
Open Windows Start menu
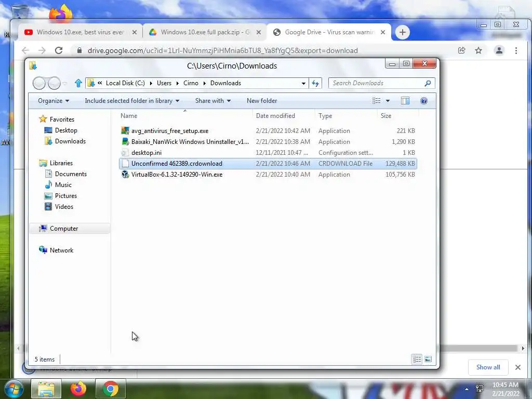[14, 389]
